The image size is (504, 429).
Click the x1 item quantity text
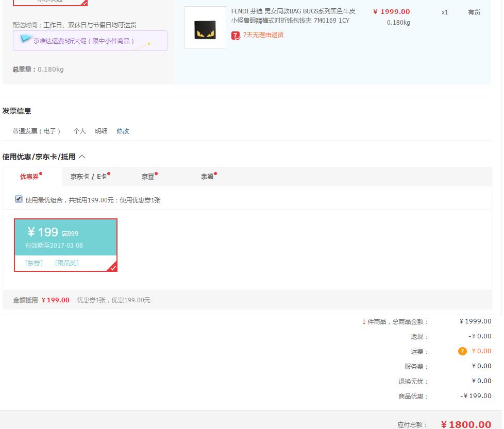pyautogui.click(x=445, y=12)
